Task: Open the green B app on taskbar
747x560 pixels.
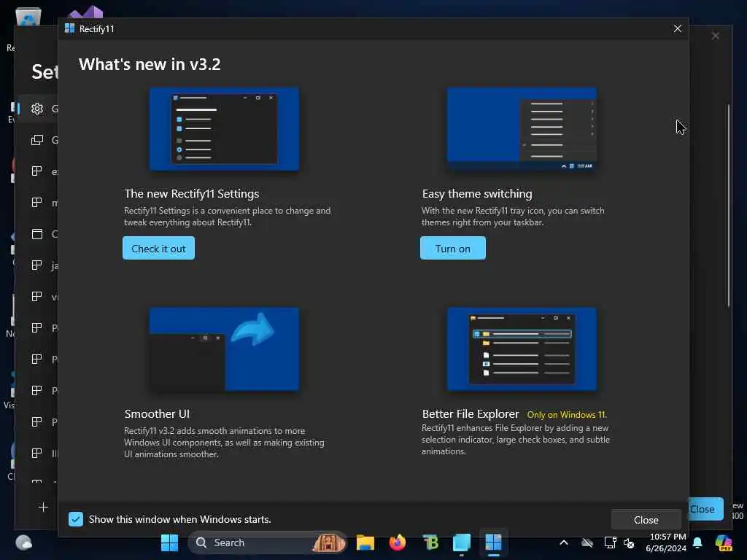Action: coord(430,542)
